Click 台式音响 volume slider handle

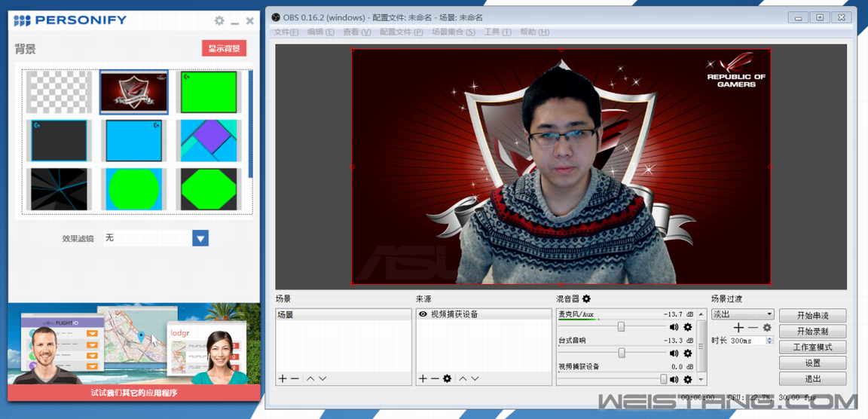(x=622, y=353)
